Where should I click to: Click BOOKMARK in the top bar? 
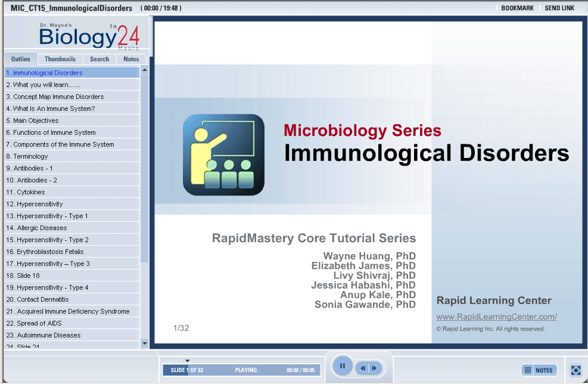517,8
